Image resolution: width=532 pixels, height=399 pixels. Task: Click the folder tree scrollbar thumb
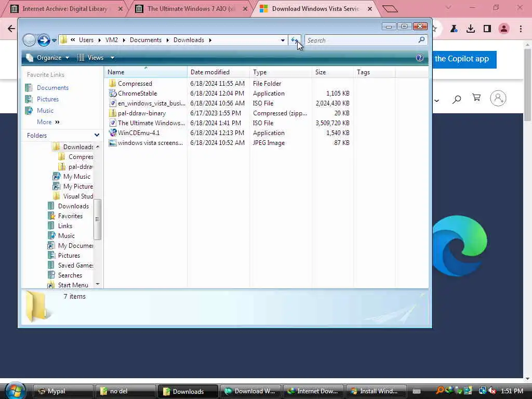(x=97, y=219)
